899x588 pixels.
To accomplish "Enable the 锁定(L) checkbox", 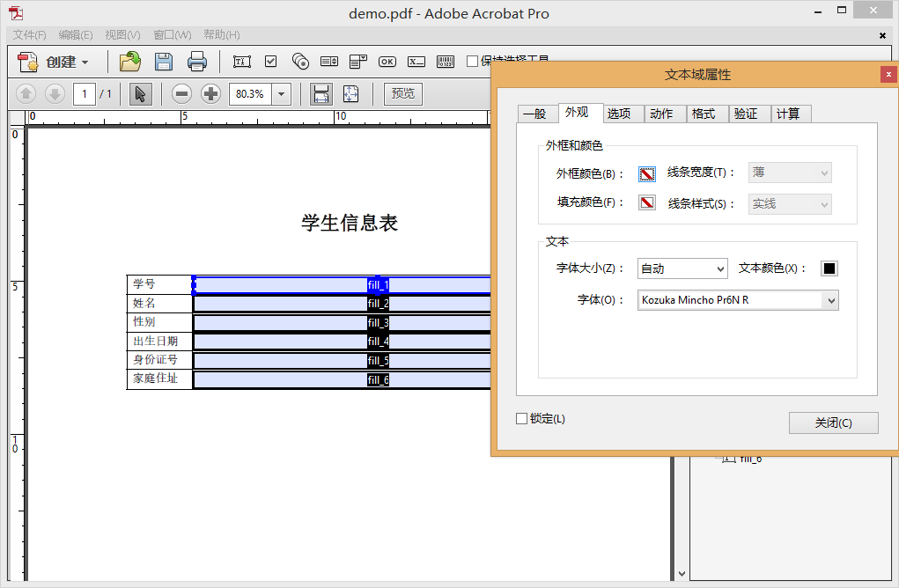I will point(522,419).
